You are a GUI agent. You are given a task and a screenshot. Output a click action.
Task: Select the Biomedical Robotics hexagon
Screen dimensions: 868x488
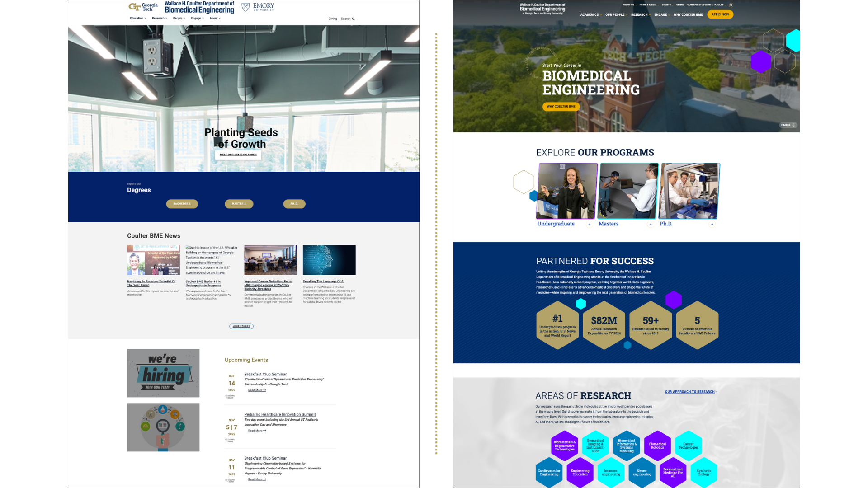657,446
